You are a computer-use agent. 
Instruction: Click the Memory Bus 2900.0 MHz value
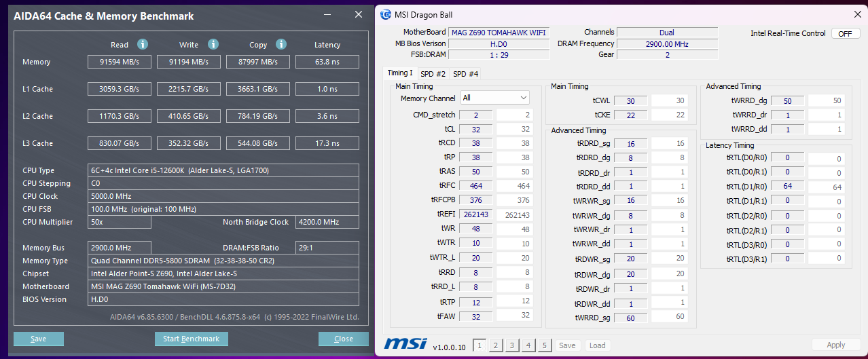tap(120, 248)
